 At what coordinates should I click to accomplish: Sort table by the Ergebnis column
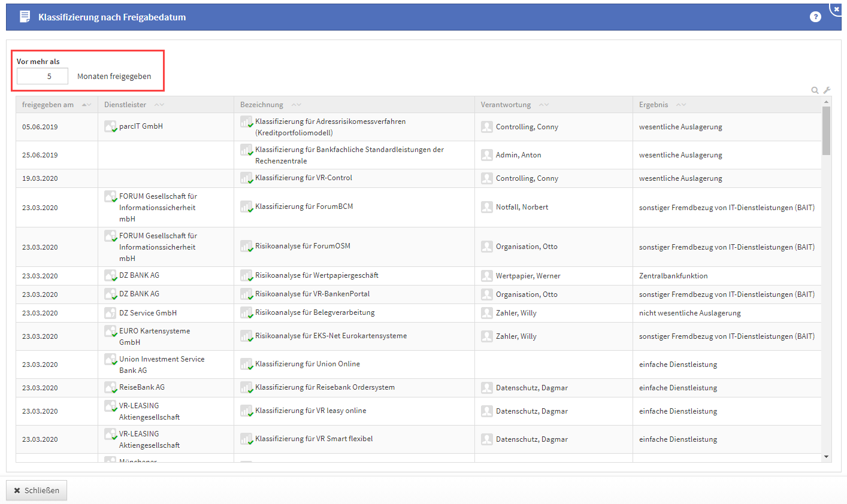click(x=654, y=105)
